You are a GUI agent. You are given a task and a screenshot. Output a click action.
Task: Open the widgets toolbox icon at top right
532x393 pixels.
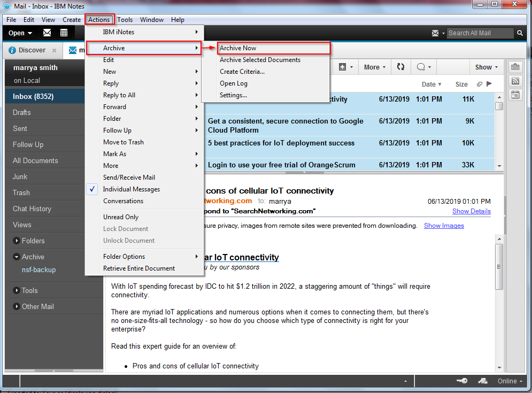(x=515, y=66)
